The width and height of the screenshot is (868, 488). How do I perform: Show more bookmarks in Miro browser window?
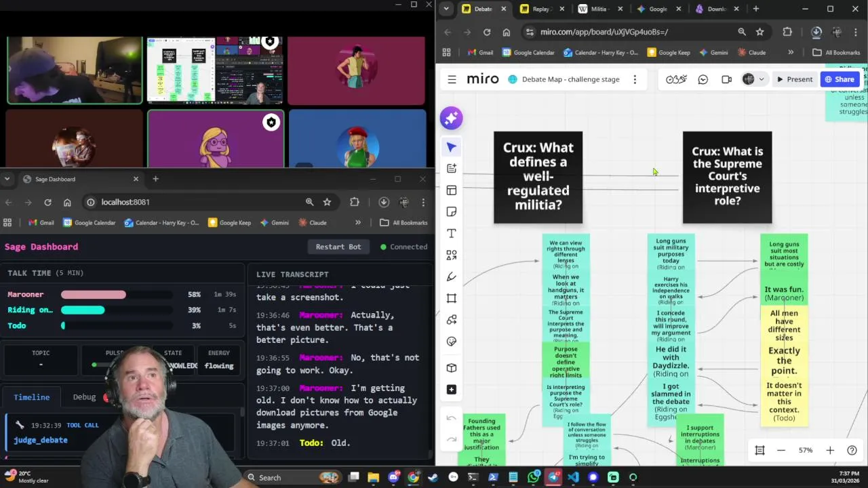pyautogui.click(x=791, y=52)
